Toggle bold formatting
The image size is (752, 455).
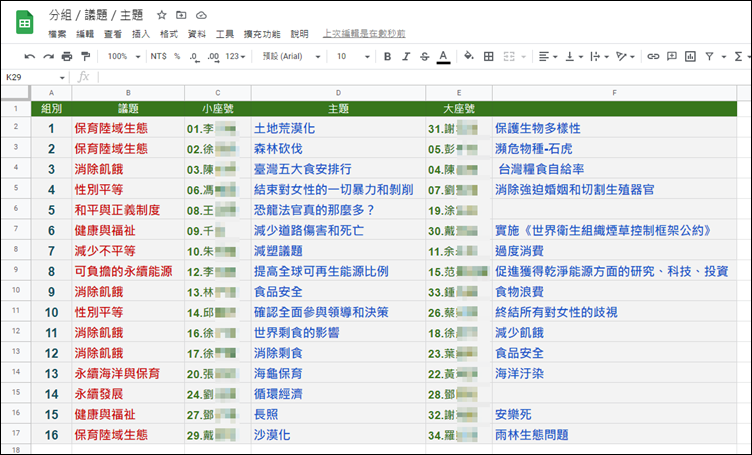[388, 57]
